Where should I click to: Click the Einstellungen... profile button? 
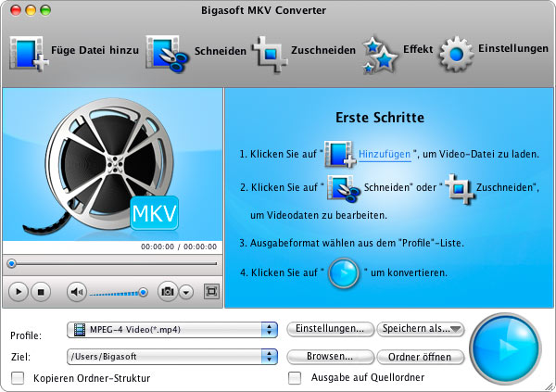(x=330, y=329)
